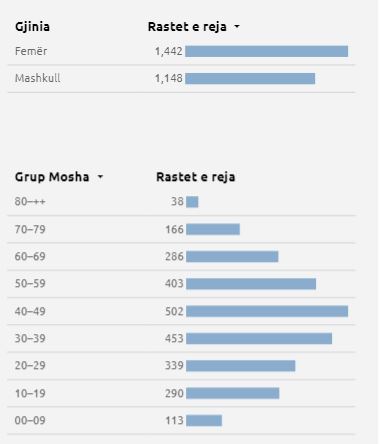Click the 339 value in 20–29 row
Viewport: 381px width, 444px height.
pos(174,366)
